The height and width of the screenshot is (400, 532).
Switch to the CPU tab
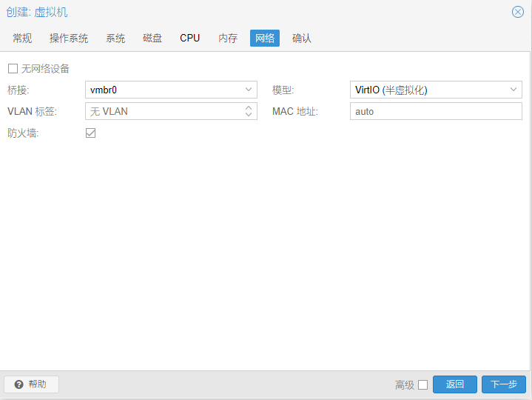point(190,38)
